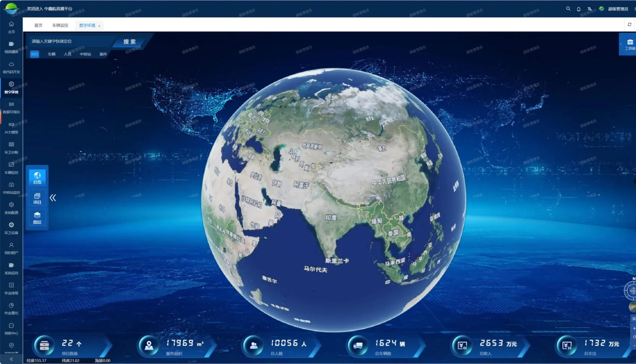Select the 项目 project panel icon

37,198
